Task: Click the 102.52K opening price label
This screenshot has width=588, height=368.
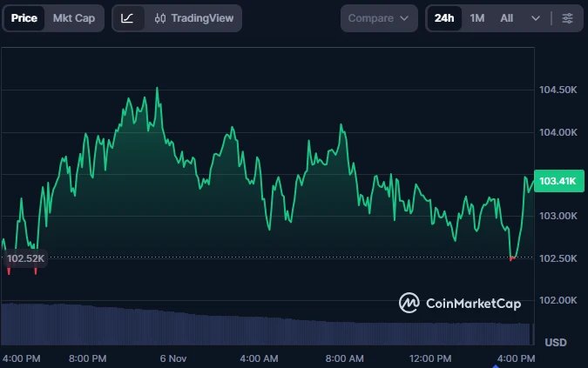Action: coord(24,258)
